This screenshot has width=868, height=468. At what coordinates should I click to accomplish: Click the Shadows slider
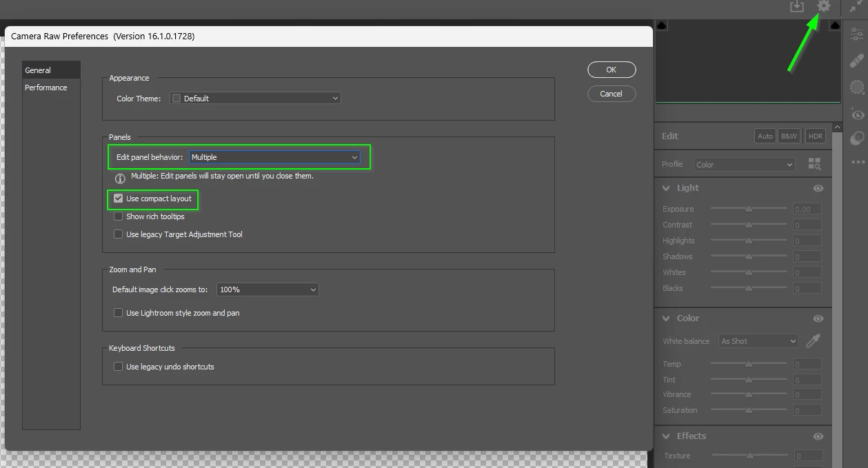pos(749,256)
